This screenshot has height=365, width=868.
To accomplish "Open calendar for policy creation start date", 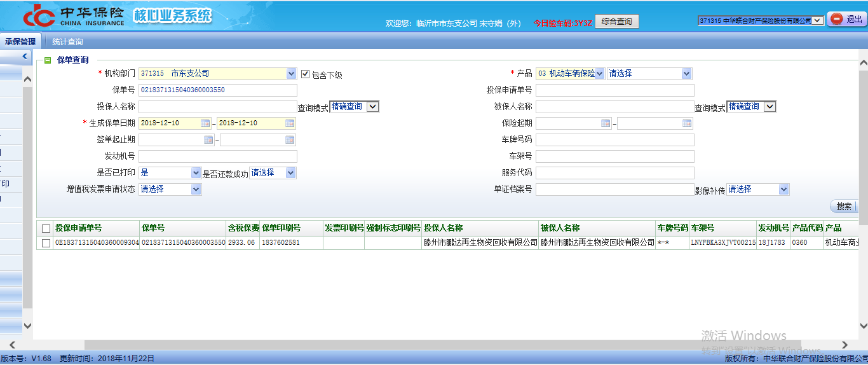I will (x=206, y=123).
